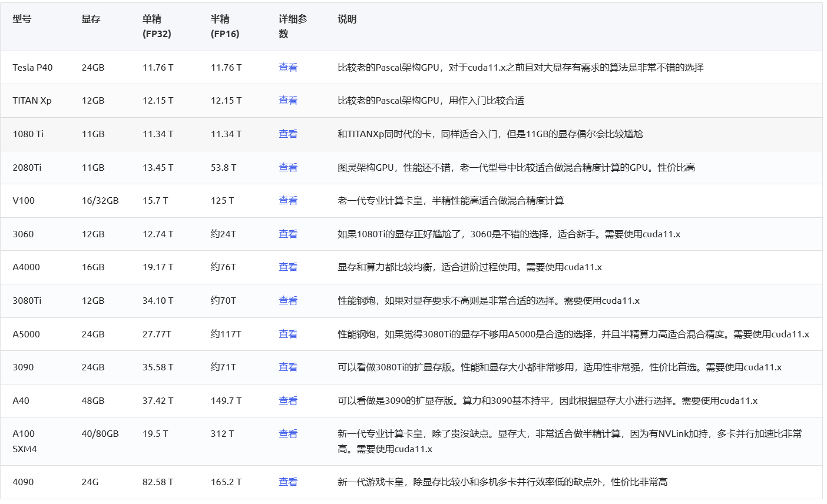Select the 4090 model cell
Image resolution: width=827 pixels, height=504 pixels.
(23, 482)
